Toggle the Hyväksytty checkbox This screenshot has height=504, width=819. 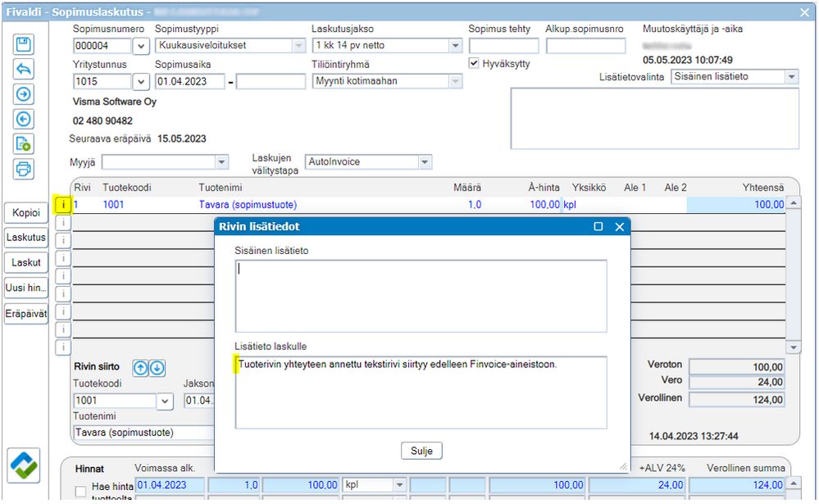(x=474, y=63)
